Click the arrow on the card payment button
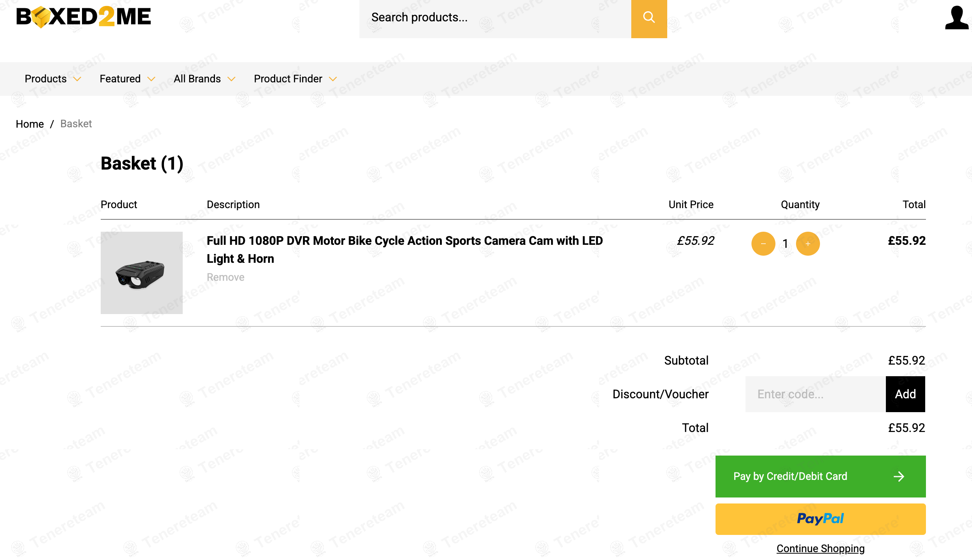 click(899, 477)
